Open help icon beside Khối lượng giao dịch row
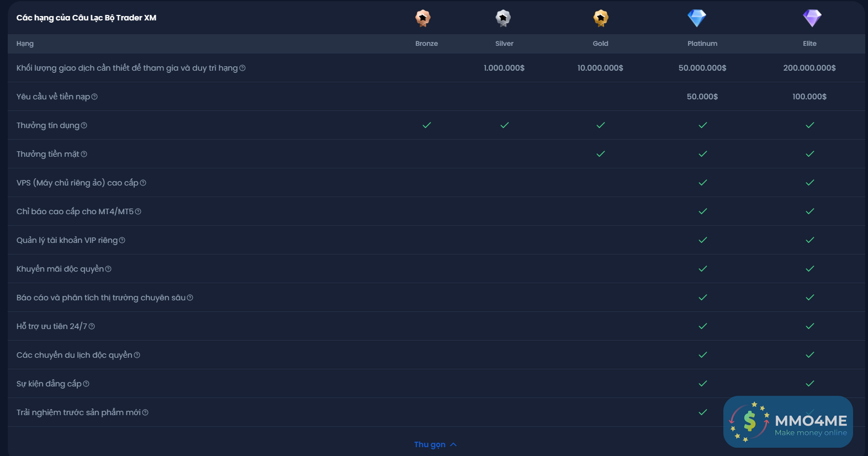The width and height of the screenshot is (868, 456). click(x=242, y=68)
